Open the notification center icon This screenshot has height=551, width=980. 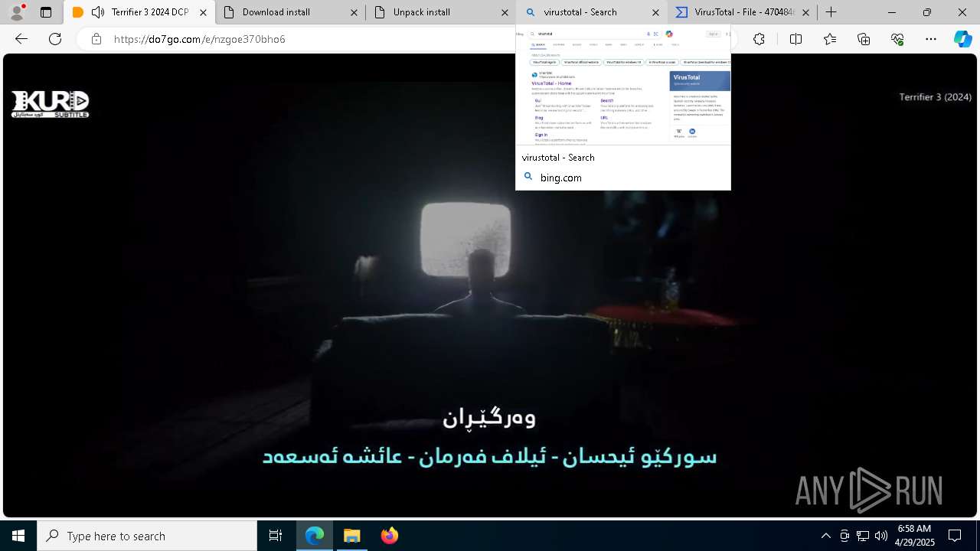(955, 536)
